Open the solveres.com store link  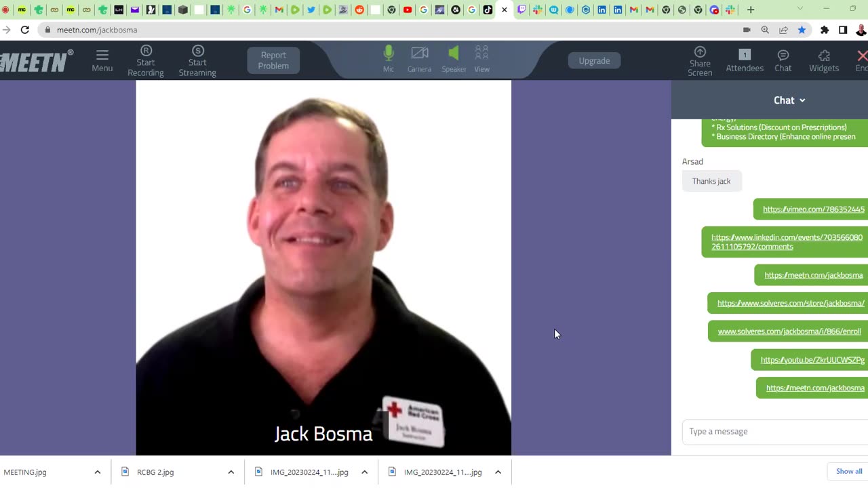pos(791,303)
